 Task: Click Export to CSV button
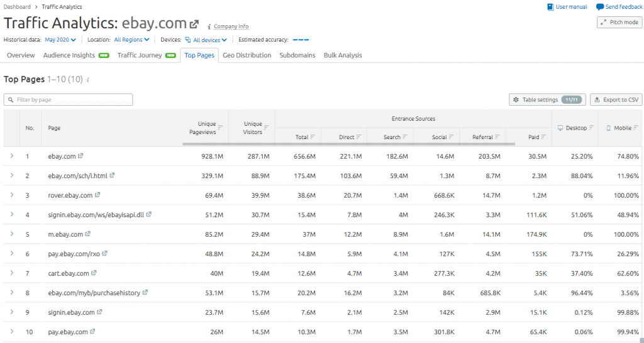[x=616, y=99]
